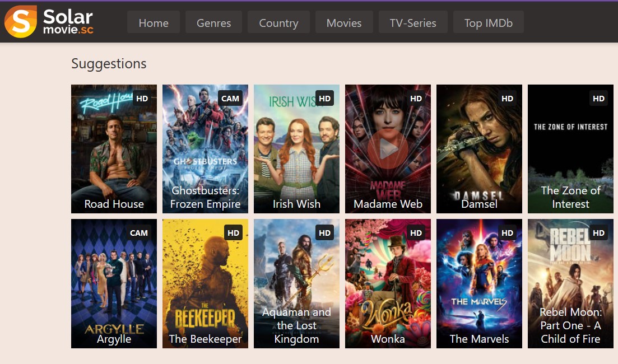Click the Solarmovie.sc logo
Image resolution: width=618 pixels, height=364 pixels.
click(49, 22)
